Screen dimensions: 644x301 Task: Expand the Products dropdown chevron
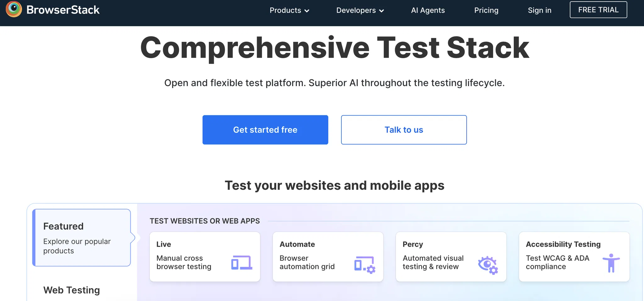(307, 11)
